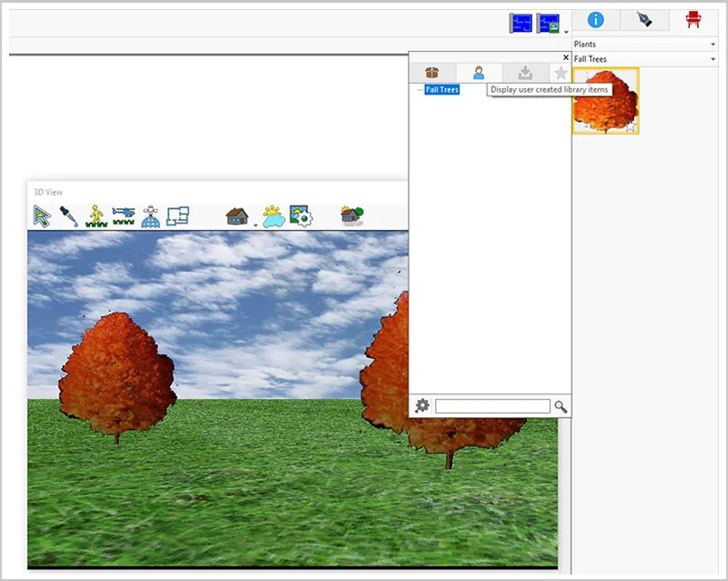The height and width of the screenshot is (581, 728).
Task: Activate the walkthrough walking-person tool
Action: click(96, 216)
